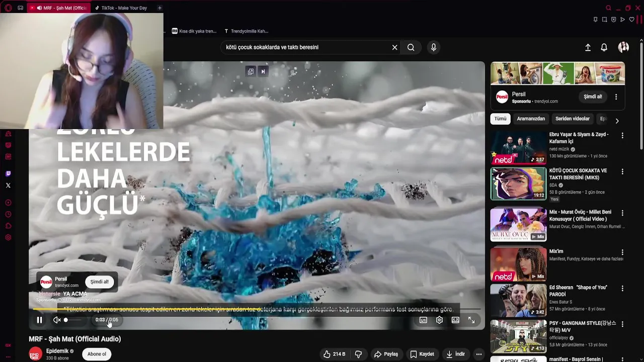Select the Tümü filter chip

tap(500, 119)
